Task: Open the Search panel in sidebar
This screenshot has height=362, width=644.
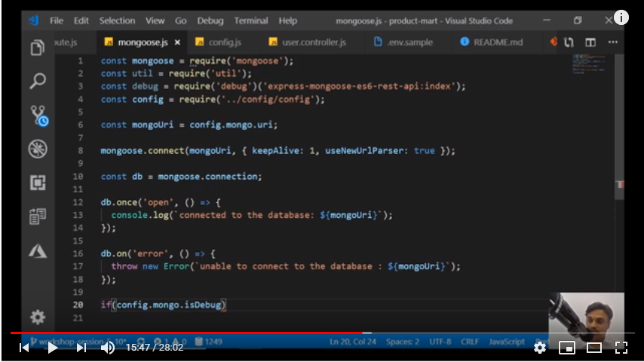Action: 37,81
